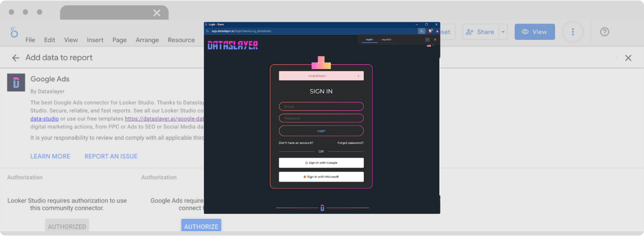This screenshot has height=236, width=644.
Task: Click the Dataslayer connector logo thumbnail
Action: (x=16, y=82)
